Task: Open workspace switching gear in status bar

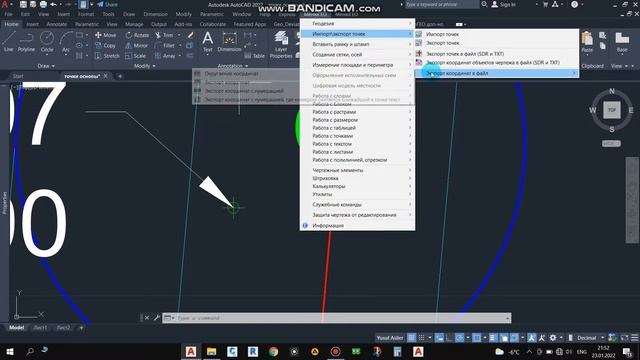Action: 553,338
